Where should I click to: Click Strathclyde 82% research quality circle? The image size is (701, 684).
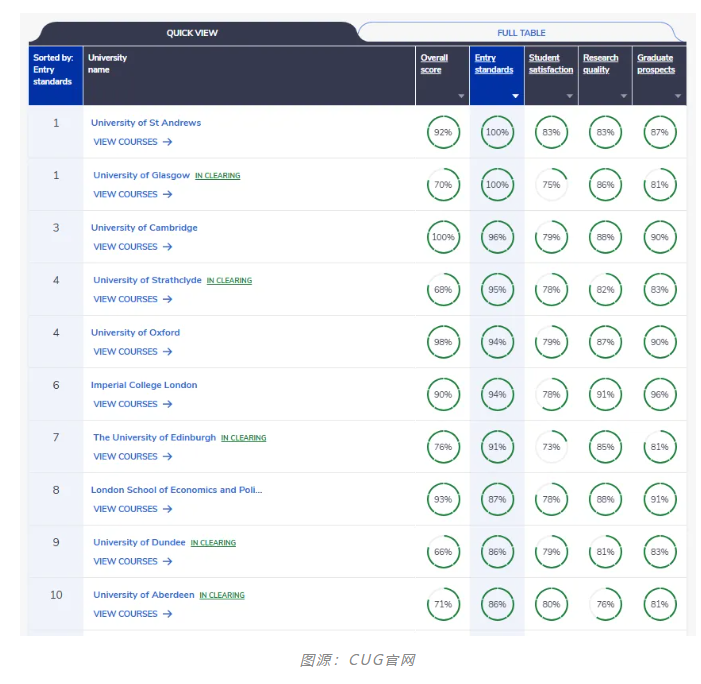pos(605,290)
